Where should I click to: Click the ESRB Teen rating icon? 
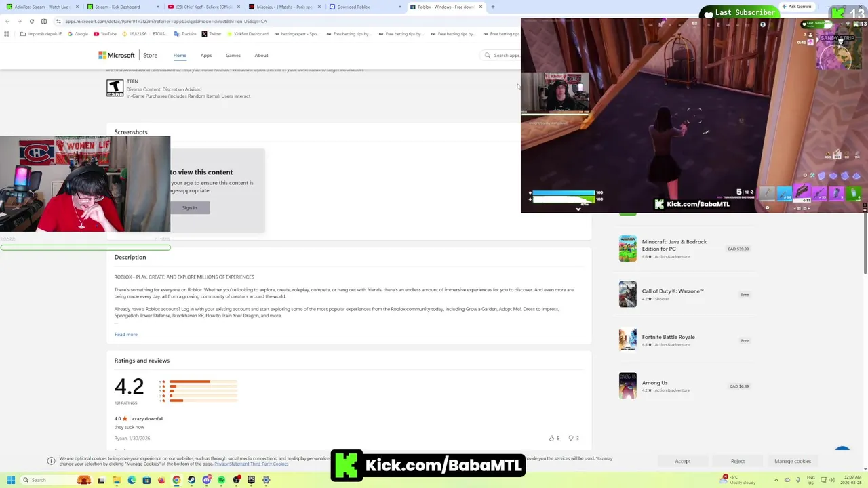(x=115, y=88)
